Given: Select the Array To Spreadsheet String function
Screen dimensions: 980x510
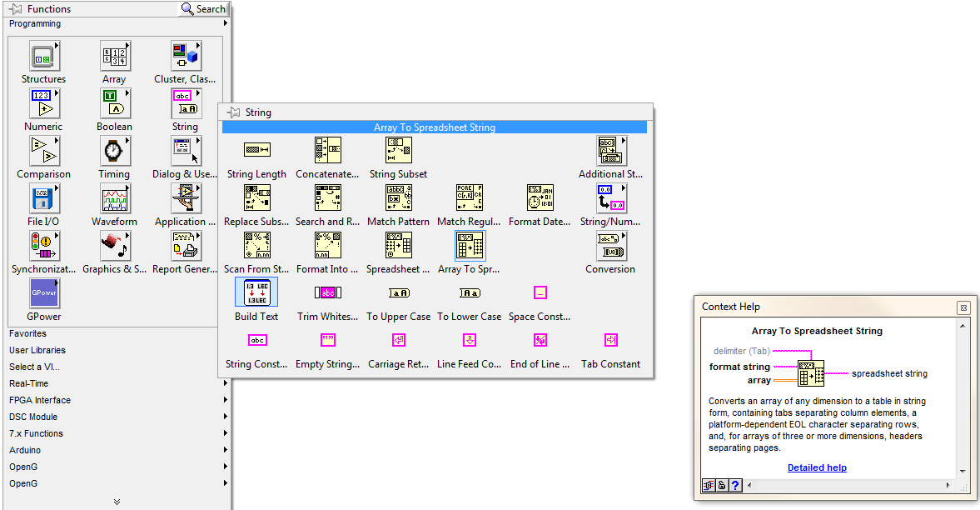Looking at the screenshot, I should (x=470, y=246).
